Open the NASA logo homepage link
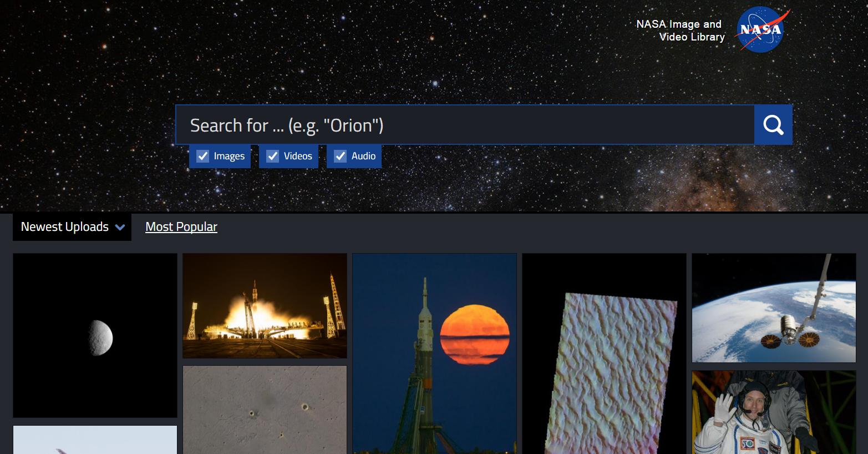The image size is (868, 454). point(760,30)
